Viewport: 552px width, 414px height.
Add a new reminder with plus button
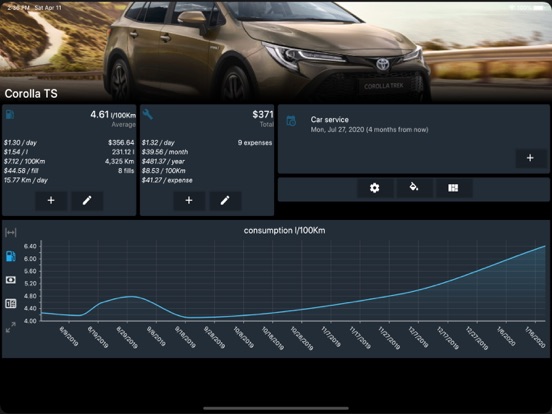pyautogui.click(x=530, y=158)
